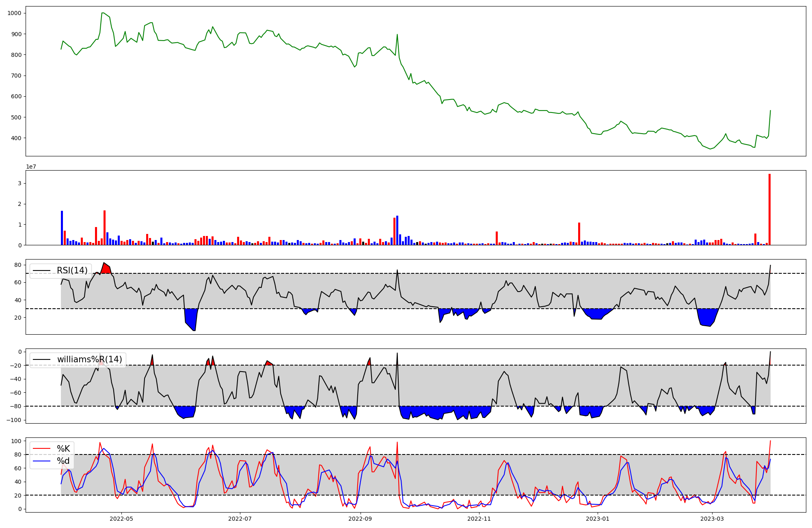Click the 2023-03 x-axis date label
This screenshot has height=528, width=812.
(x=712, y=519)
